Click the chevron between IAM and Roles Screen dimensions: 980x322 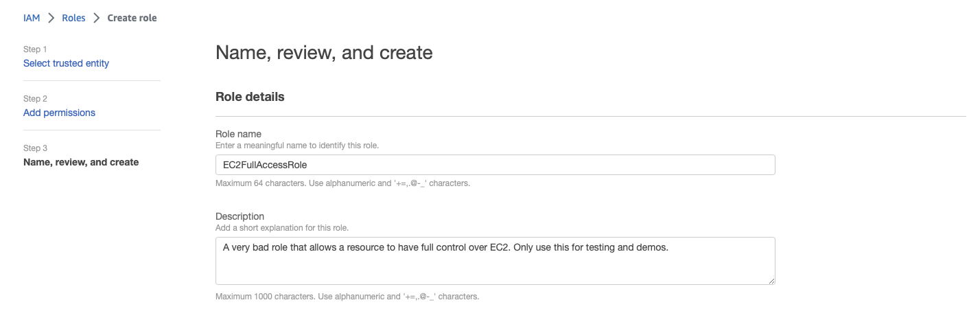click(x=51, y=19)
